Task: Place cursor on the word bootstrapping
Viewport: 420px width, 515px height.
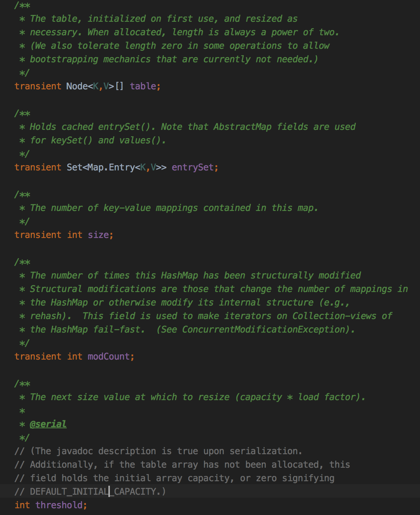Action: [x=64, y=59]
